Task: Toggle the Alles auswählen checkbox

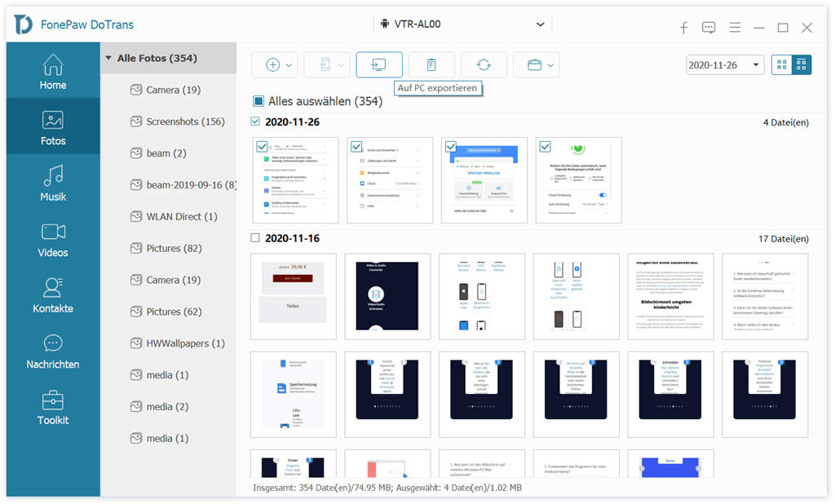Action: [258, 101]
